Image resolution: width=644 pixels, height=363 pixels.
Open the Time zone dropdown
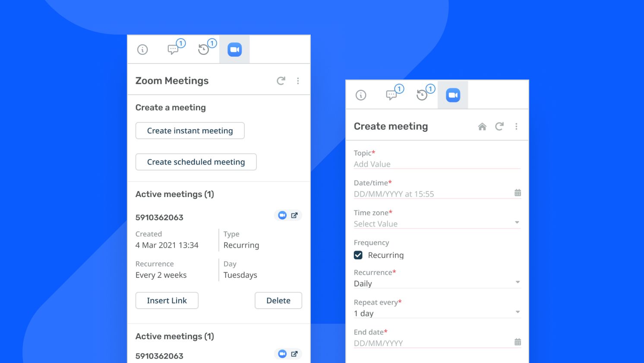pyautogui.click(x=437, y=224)
